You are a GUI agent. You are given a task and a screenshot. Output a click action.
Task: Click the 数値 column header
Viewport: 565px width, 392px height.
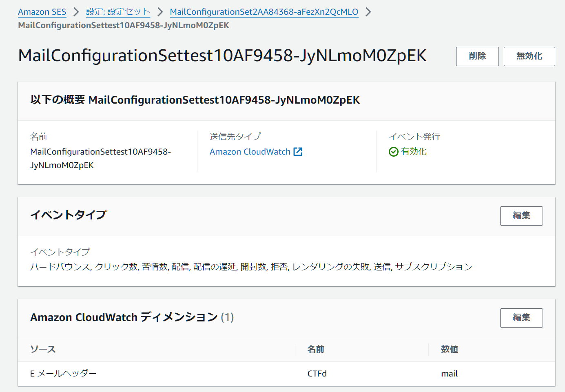pos(450,349)
